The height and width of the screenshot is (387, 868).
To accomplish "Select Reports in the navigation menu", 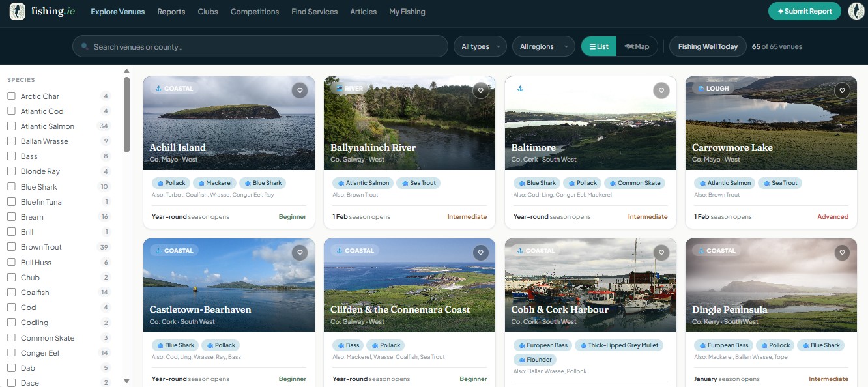I will tap(171, 12).
